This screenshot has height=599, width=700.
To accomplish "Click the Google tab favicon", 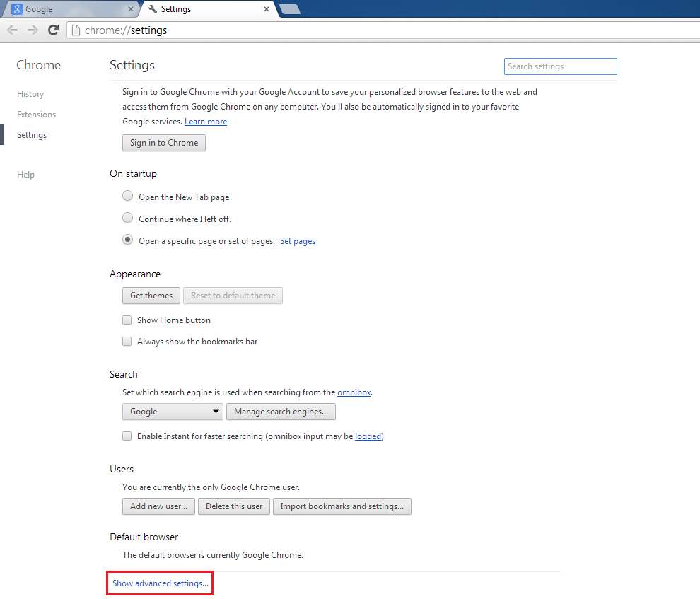I will (16, 9).
